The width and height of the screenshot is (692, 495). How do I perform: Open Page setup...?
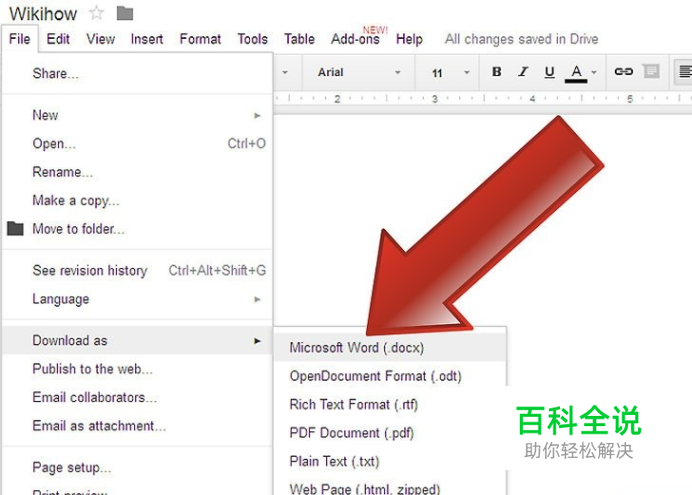click(138, 467)
